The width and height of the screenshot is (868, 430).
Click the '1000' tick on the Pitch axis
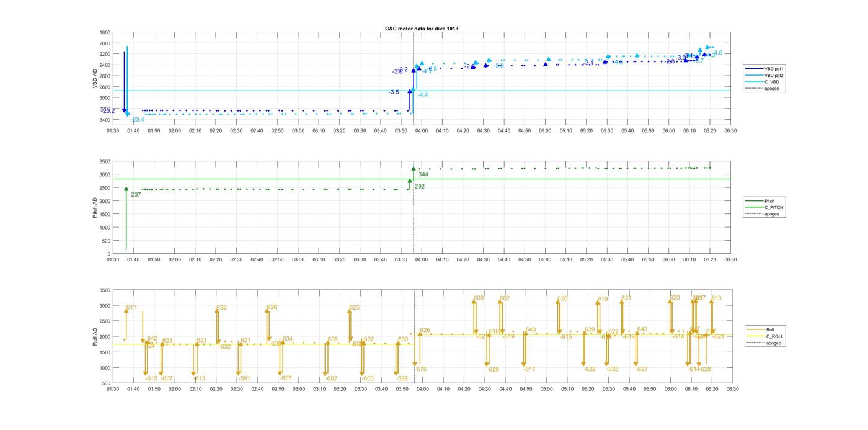(x=105, y=228)
